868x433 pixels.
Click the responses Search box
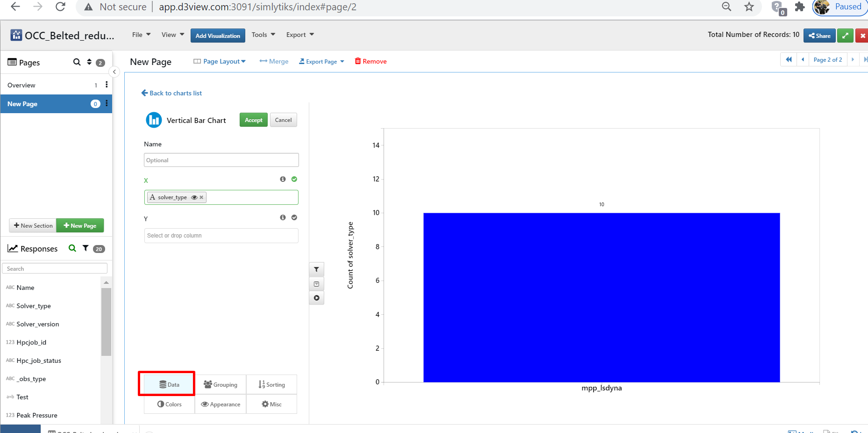[x=55, y=268]
